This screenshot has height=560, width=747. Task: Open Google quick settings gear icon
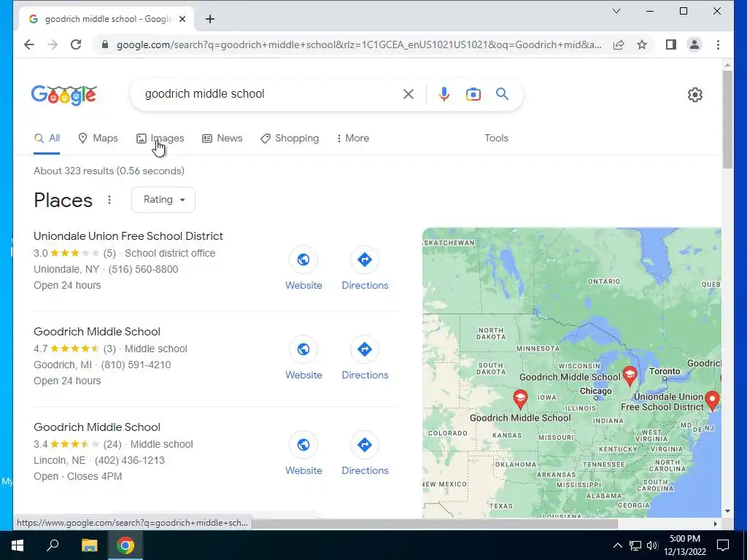coord(695,95)
